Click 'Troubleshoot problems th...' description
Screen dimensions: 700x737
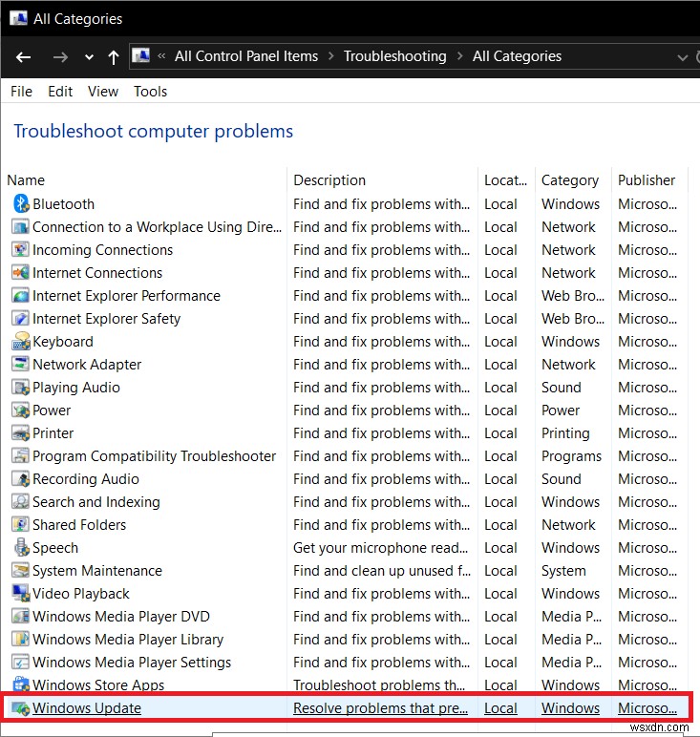click(379, 684)
